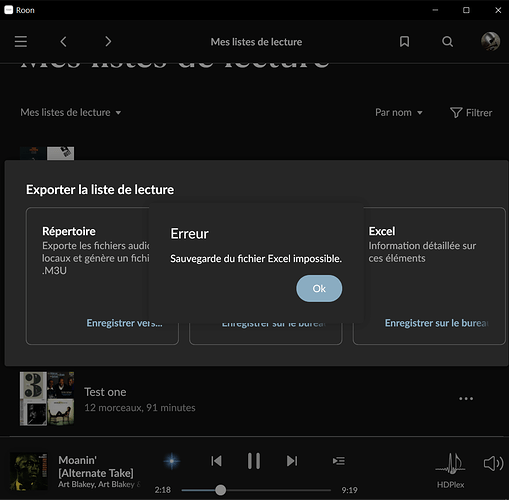This screenshot has width=509, height=500.
Task: Open the Filtrer filter option
Action: click(471, 113)
